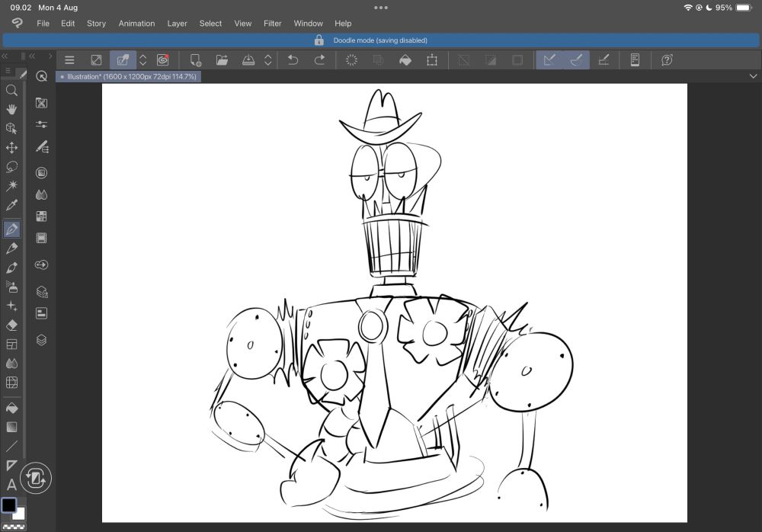The height and width of the screenshot is (532, 762).
Task: Click the Redo arrow
Action: coord(319,59)
